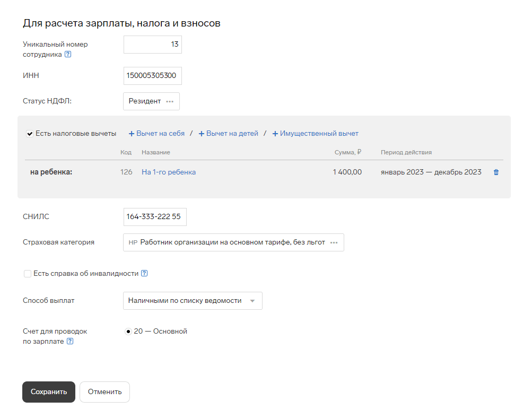Click the deduction code 126
This screenshot has height=418, width=532.
point(126,172)
